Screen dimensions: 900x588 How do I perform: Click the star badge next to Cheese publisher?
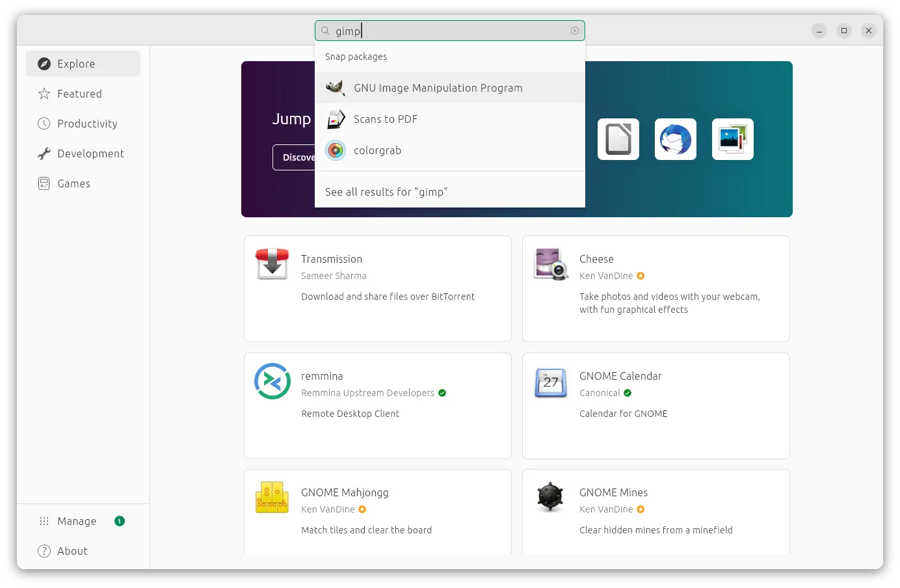[641, 276]
